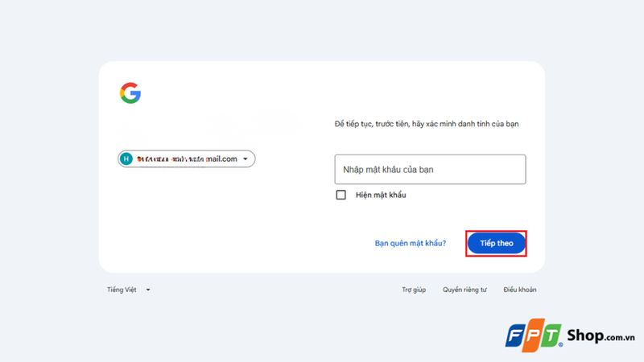Screen dimensions: 644x362
Task: Tick the 'Hiện mật khẩu' checkbox
Action: (341, 195)
